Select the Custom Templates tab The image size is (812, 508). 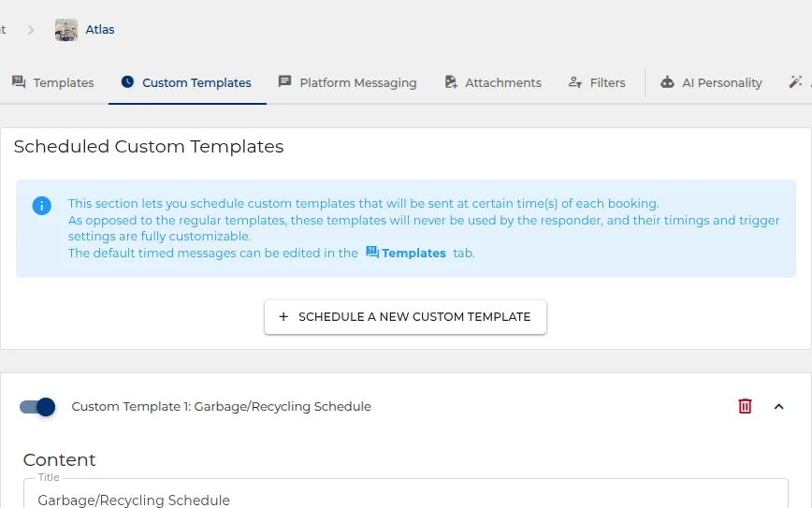pyautogui.click(x=187, y=82)
